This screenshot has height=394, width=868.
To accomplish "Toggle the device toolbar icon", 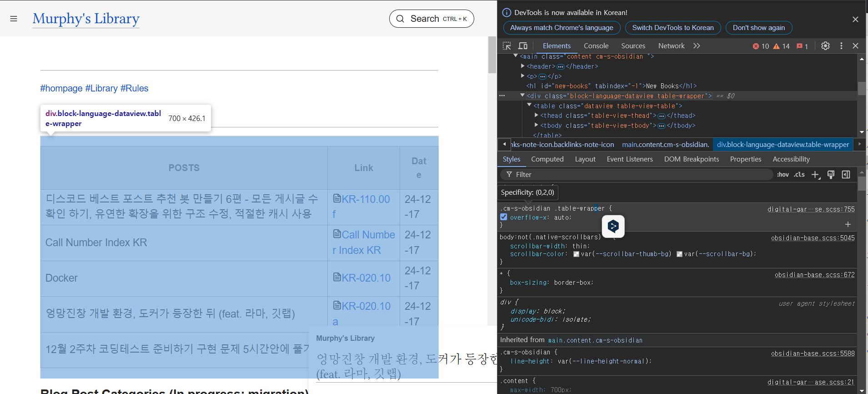I will pyautogui.click(x=523, y=46).
